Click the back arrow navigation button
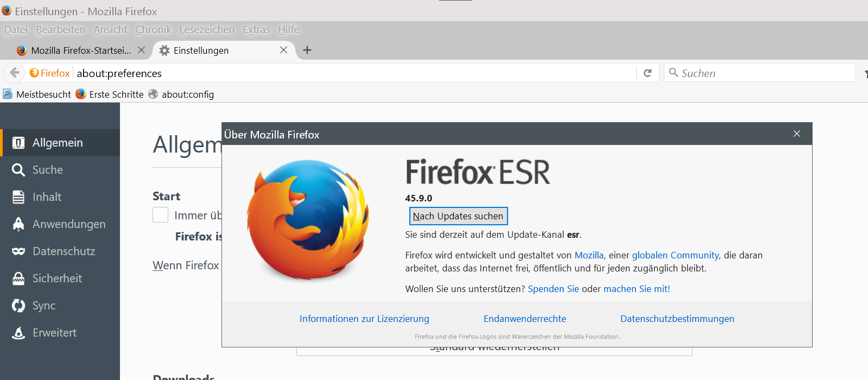This screenshot has height=380, width=868. [x=15, y=73]
